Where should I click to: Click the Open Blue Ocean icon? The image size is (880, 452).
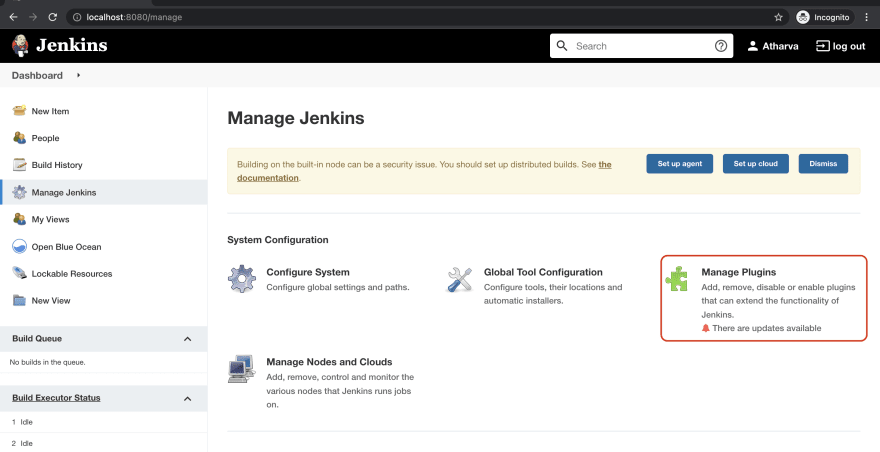tap(20, 246)
